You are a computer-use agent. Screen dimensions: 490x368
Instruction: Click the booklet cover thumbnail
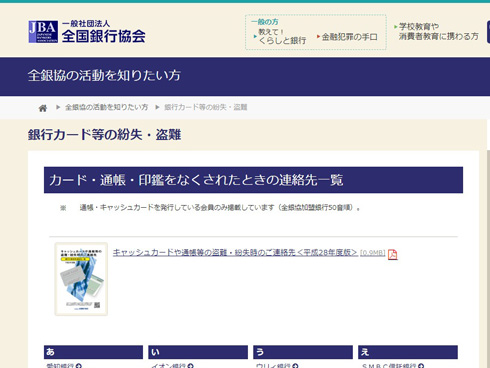pos(81,279)
